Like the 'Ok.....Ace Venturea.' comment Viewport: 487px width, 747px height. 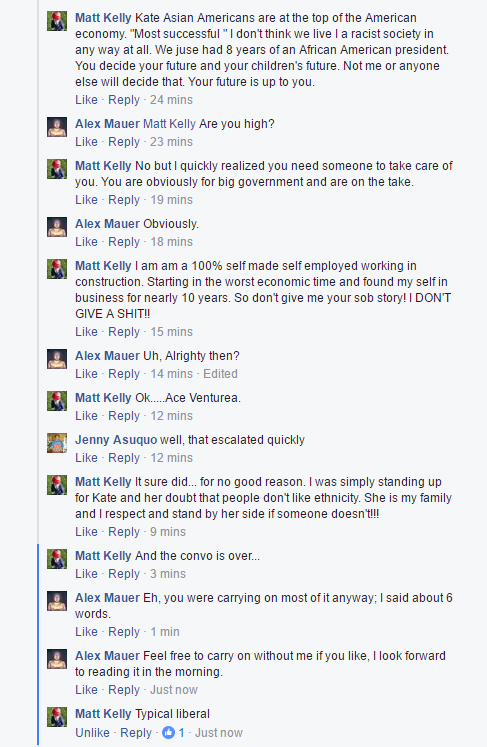click(86, 416)
